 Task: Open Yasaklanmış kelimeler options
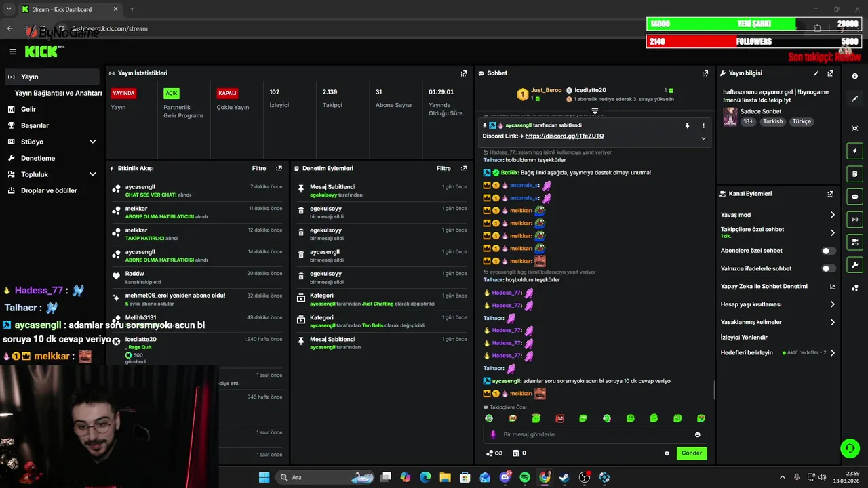832,322
